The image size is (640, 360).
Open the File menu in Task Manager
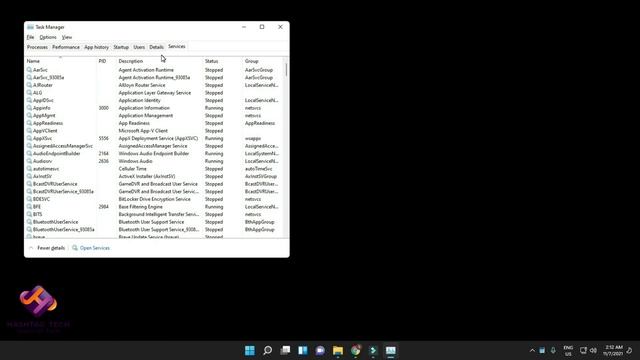30,37
